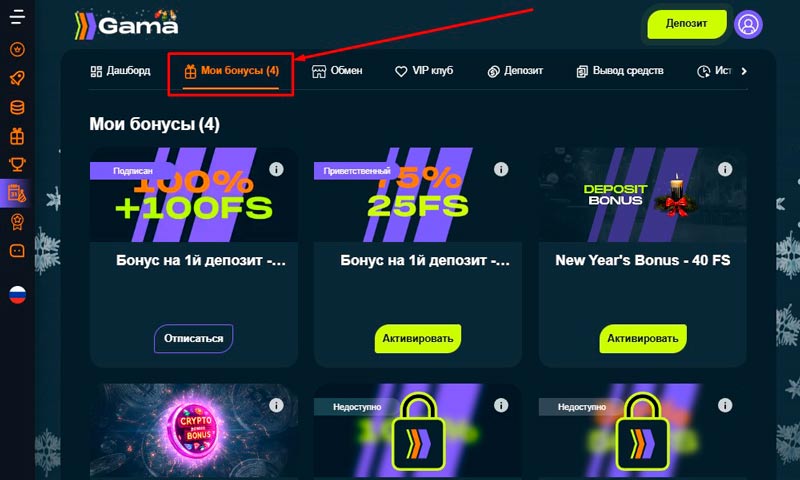800x480 pixels.
Task: Click the green Депозит header button
Action: pyautogui.click(x=687, y=24)
